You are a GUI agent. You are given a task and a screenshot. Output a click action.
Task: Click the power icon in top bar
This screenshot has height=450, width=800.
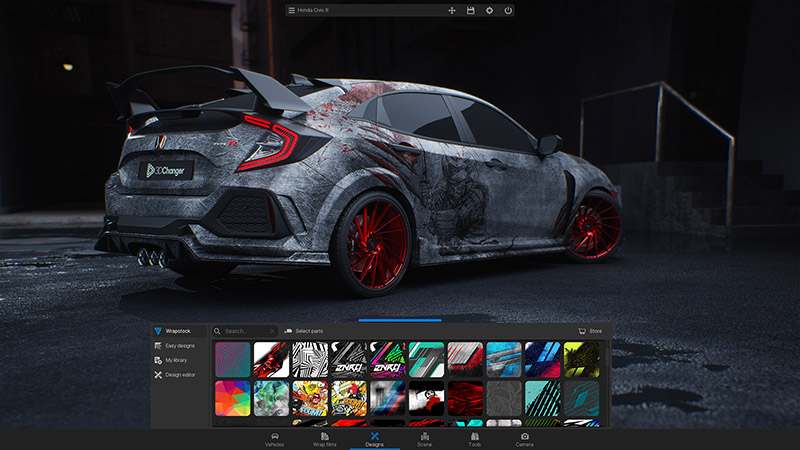[x=508, y=10]
